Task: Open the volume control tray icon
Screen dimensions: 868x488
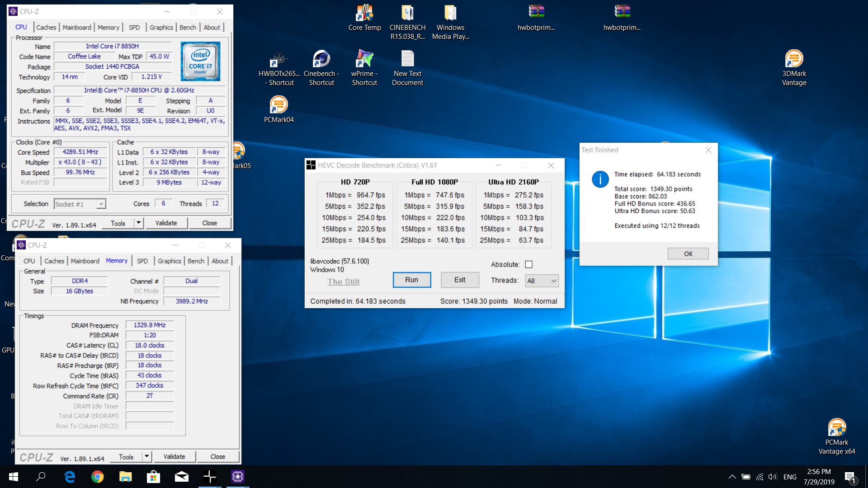Action: point(773,477)
